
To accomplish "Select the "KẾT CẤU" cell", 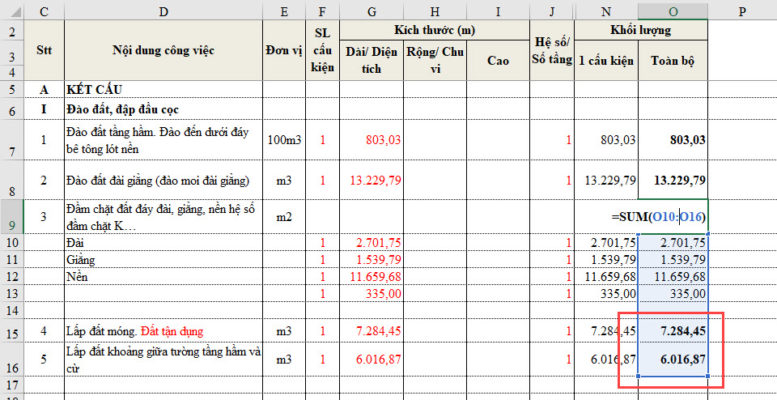I will click(164, 89).
